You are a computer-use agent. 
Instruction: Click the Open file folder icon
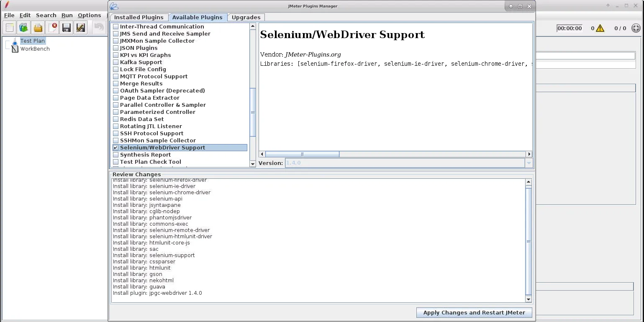click(38, 28)
